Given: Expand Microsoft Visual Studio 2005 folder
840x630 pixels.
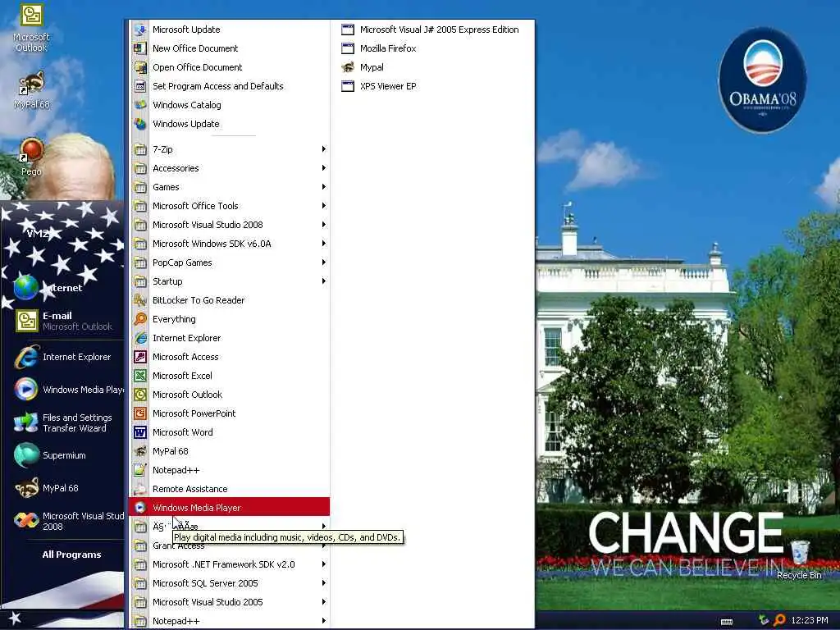Looking at the screenshot, I should (230, 602).
